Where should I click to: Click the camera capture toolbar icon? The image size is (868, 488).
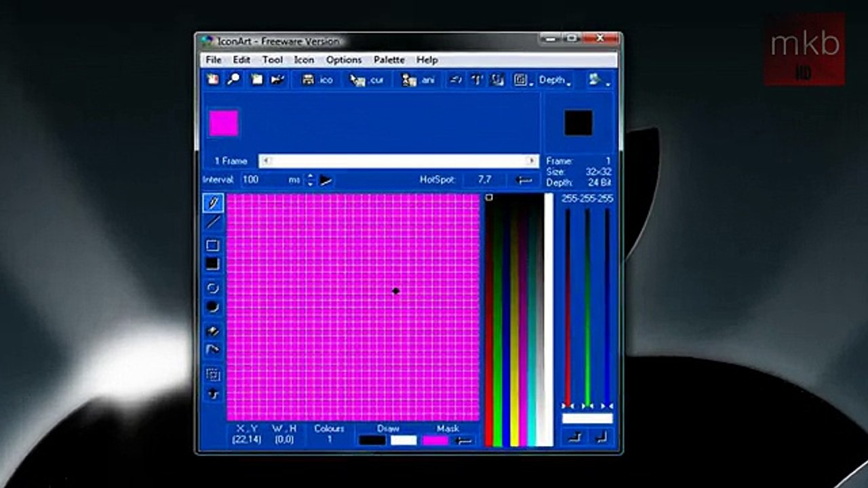click(277, 80)
